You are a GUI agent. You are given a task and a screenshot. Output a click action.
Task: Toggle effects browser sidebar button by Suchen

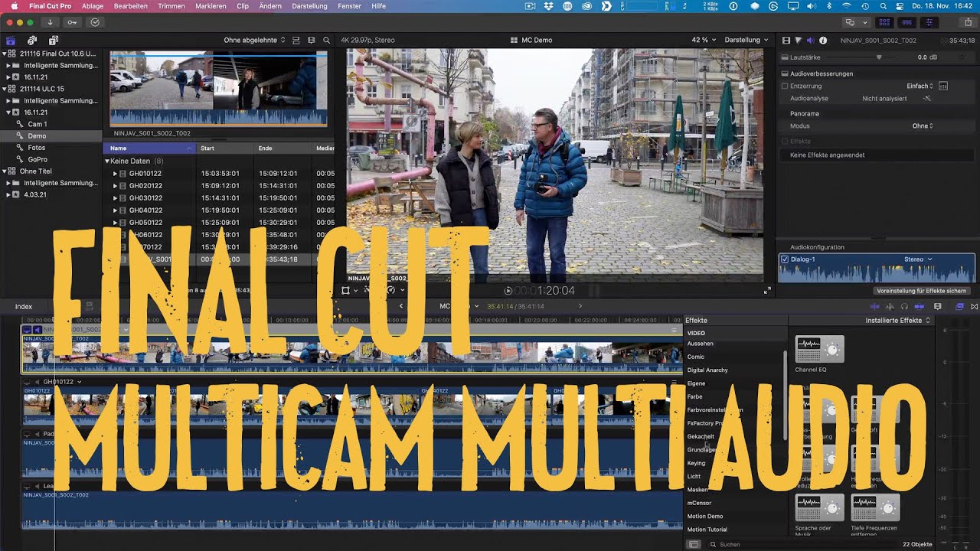coord(694,544)
